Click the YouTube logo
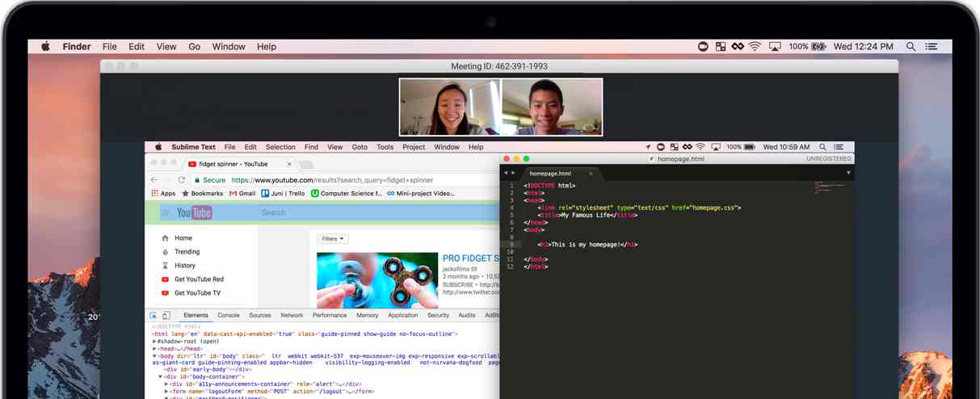The width and height of the screenshot is (980, 399). click(194, 212)
